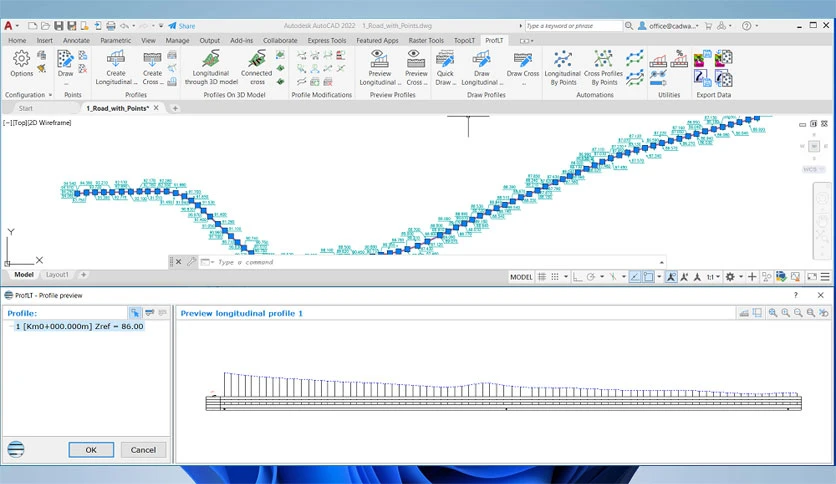Toggle annotation objects visibility in status bar
Viewport: 836px width, 484px height.
[671, 277]
